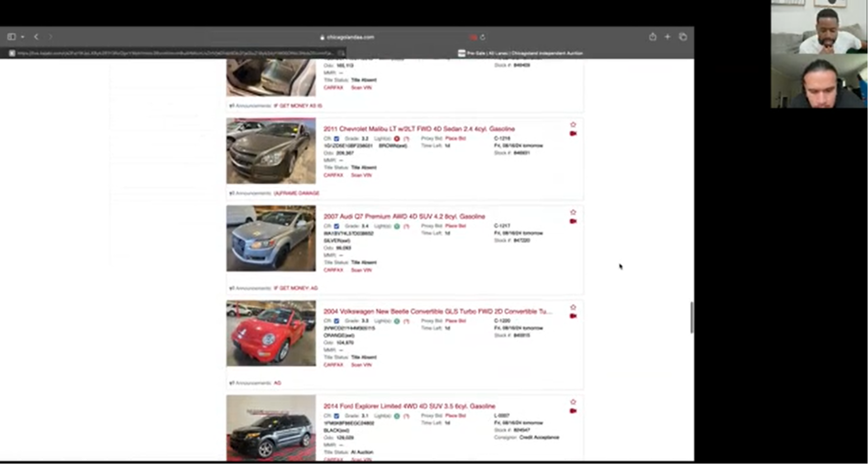The image size is (868, 464).
Task: Favorite the Volkswagen Beetle with the star icon
Action: [x=573, y=307]
